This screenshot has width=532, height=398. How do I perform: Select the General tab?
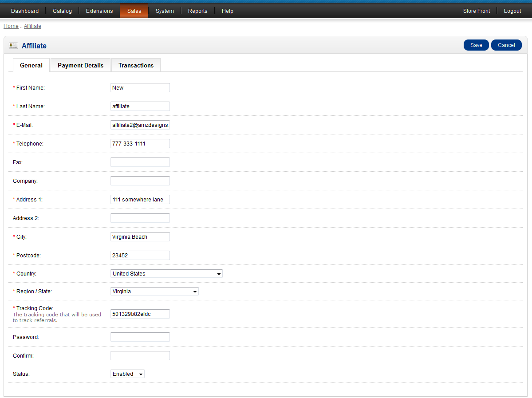[31, 65]
